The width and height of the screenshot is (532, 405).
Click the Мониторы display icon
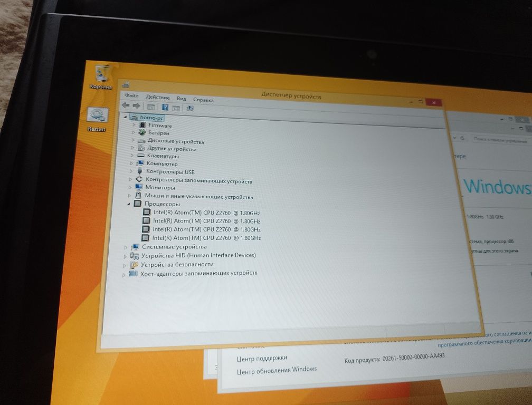[x=139, y=187]
